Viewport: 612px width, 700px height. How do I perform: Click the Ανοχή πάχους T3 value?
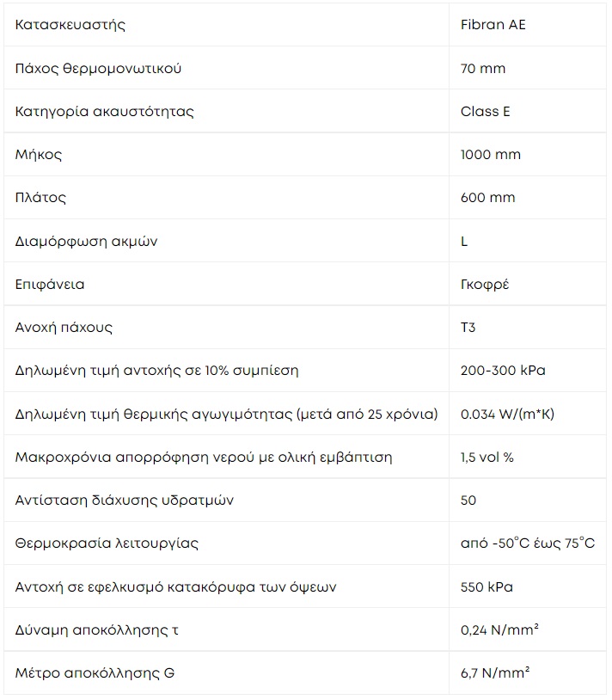pos(468,328)
